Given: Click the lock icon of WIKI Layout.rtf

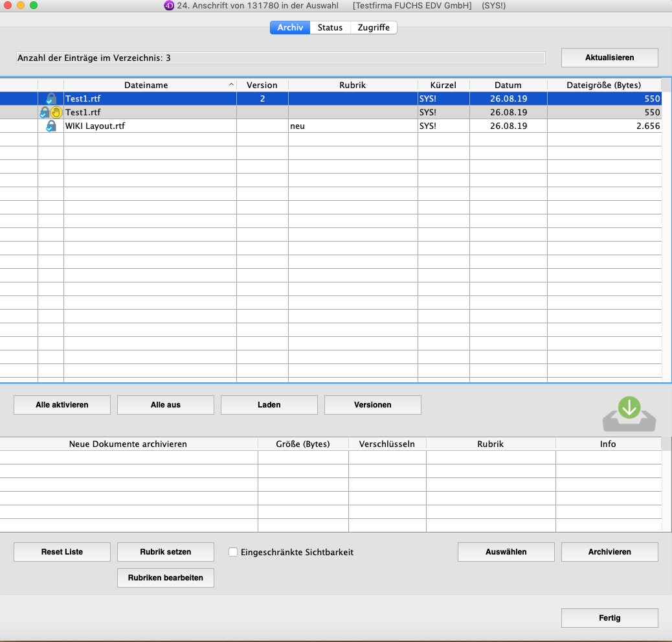Looking at the screenshot, I should click(x=50, y=126).
